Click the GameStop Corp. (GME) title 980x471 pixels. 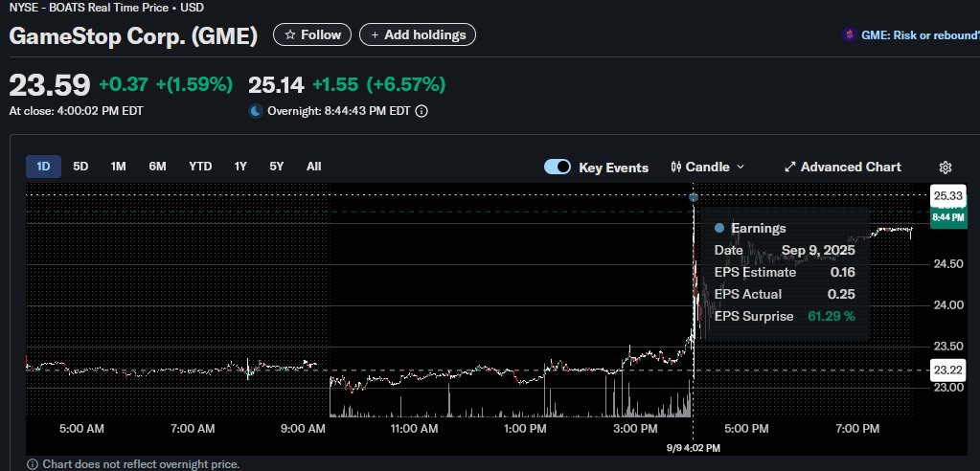pos(133,36)
